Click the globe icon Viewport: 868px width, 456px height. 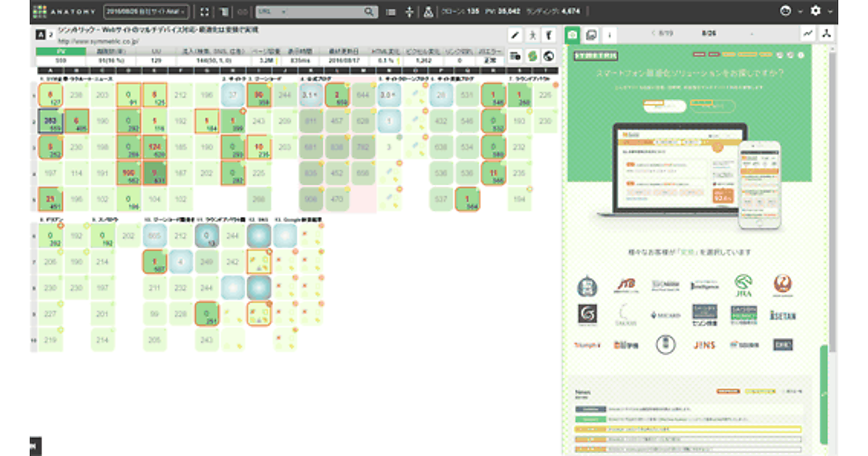pyautogui.click(x=549, y=56)
